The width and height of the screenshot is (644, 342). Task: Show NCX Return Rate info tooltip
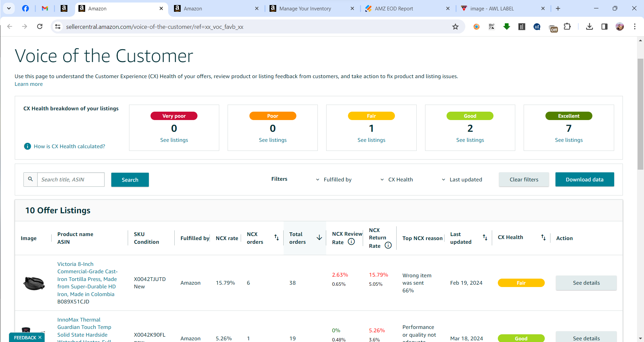(x=388, y=245)
